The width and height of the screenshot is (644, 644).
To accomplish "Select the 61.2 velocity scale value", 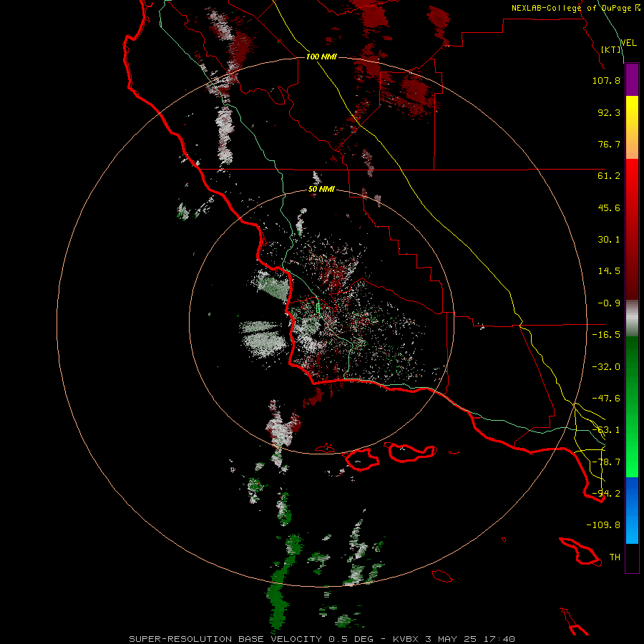I will 609,176.
